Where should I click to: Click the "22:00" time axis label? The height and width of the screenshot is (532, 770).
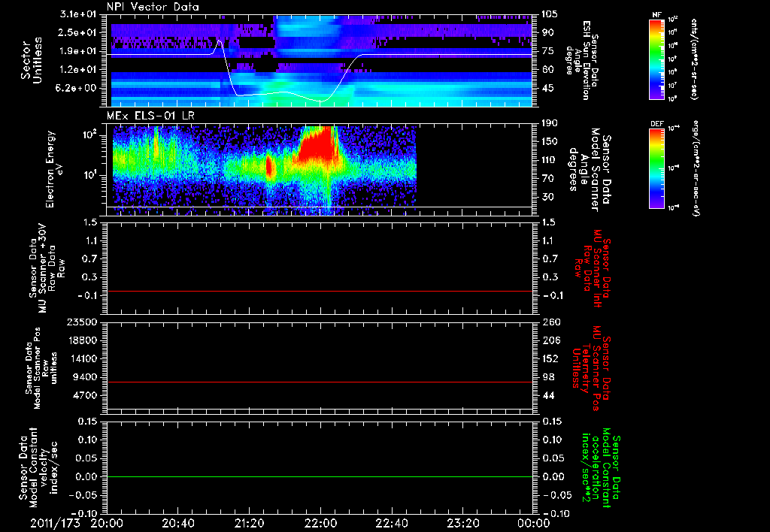[320, 523]
